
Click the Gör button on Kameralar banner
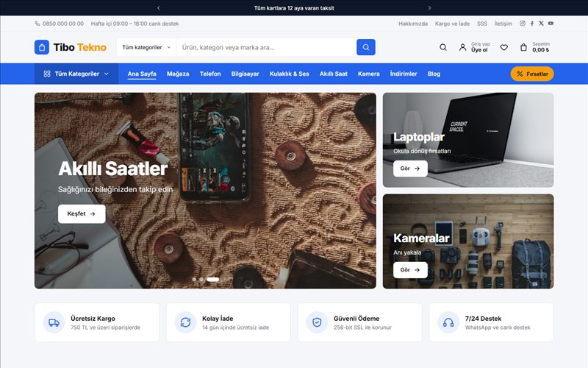(410, 270)
